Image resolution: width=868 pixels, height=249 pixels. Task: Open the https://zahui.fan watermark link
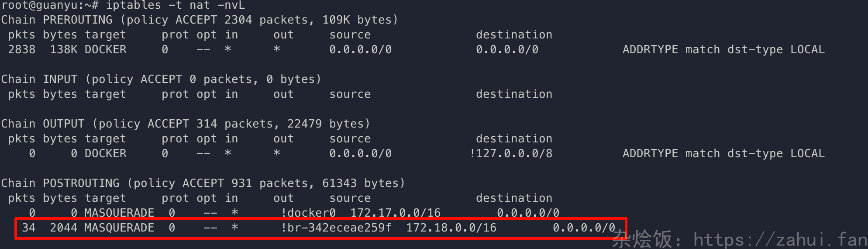[780, 240]
